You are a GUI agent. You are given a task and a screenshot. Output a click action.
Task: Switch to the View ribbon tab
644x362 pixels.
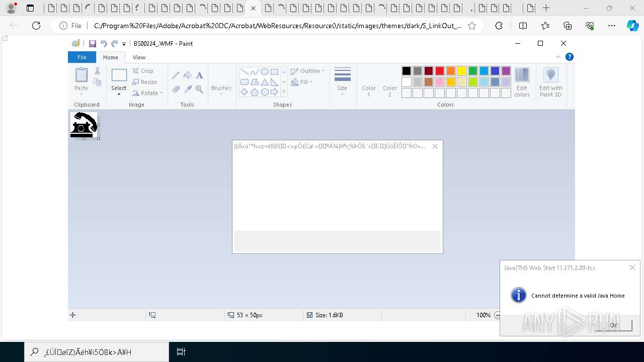click(139, 57)
